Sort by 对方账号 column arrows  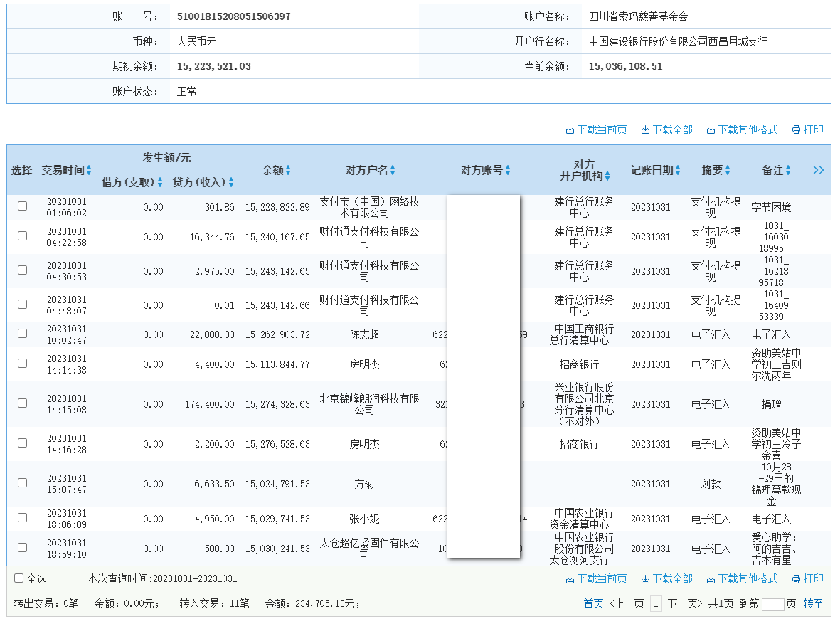tap(508, 171)
